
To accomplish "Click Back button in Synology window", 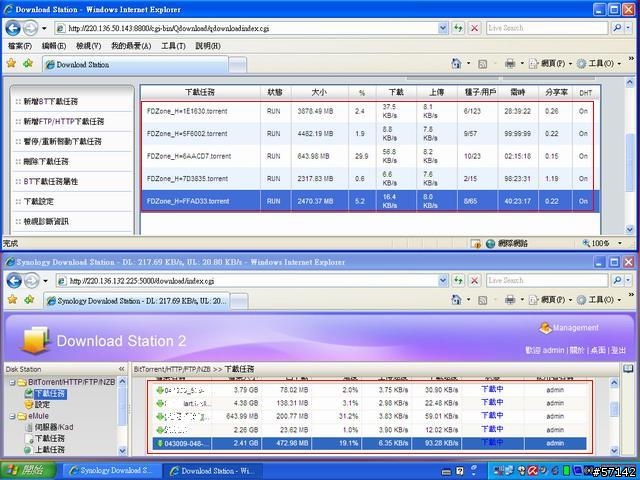I will [14, 281].
